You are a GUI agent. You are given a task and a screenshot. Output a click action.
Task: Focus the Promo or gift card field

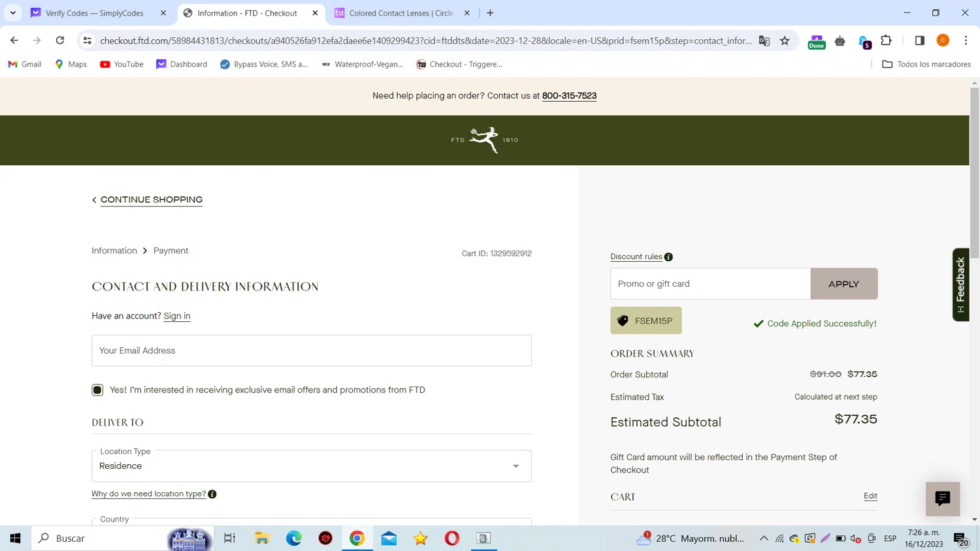coord(710,284)
